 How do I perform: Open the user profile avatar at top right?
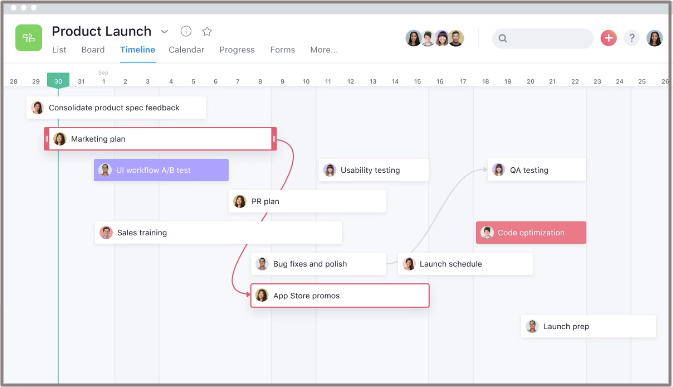(x=655, y=38)
